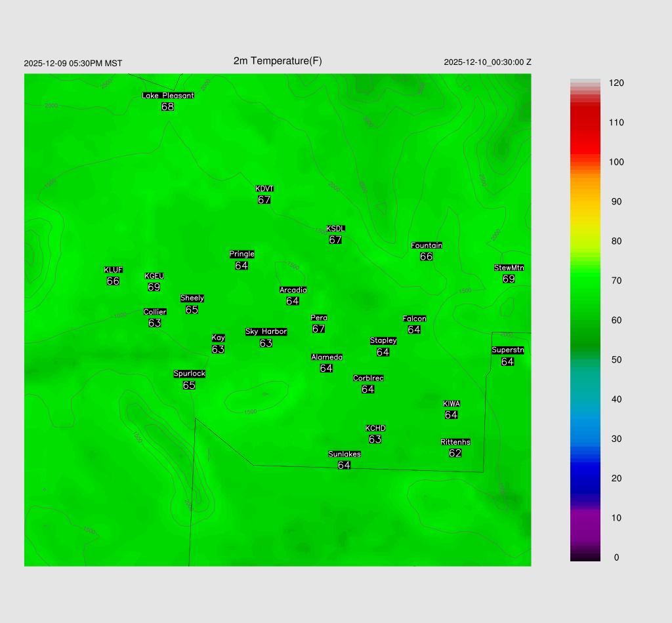Click the blue 30 level on colorbar
Viewport: 672px width, 623px height.
(585, 439)
